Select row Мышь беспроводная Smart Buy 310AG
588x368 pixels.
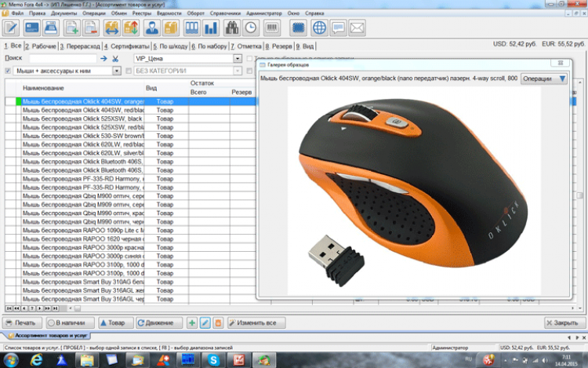pyautogui.click(x=82, y=282)
